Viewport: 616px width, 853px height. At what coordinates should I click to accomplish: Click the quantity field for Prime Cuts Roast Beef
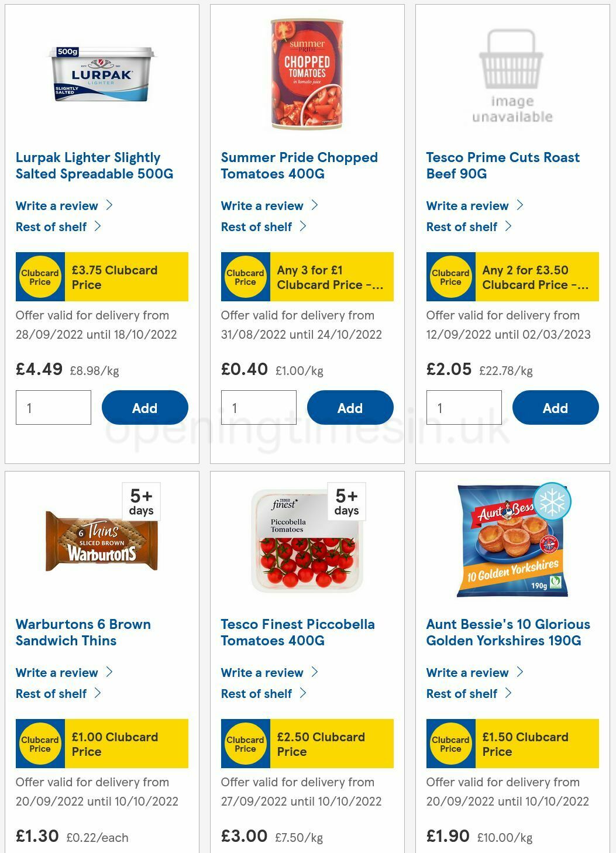464,407
